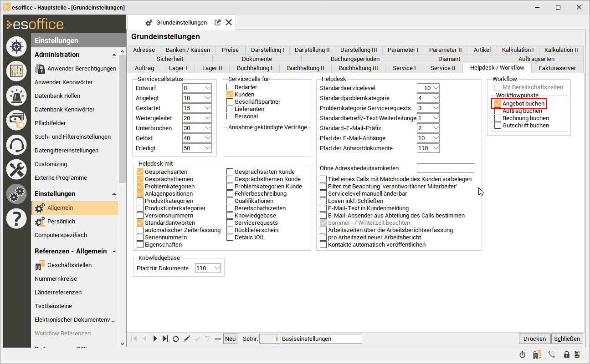
Task: Open the Gestartet status dropdown
Action: coord(208,108)
